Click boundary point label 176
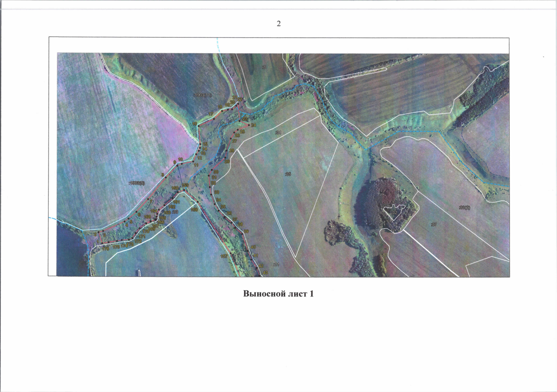 [105, 249]
